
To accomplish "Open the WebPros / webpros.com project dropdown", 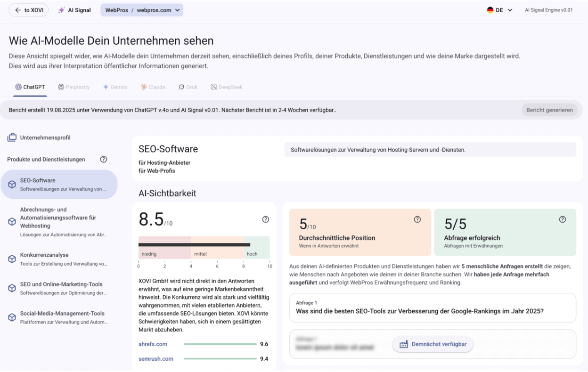I will pos(142,10).
